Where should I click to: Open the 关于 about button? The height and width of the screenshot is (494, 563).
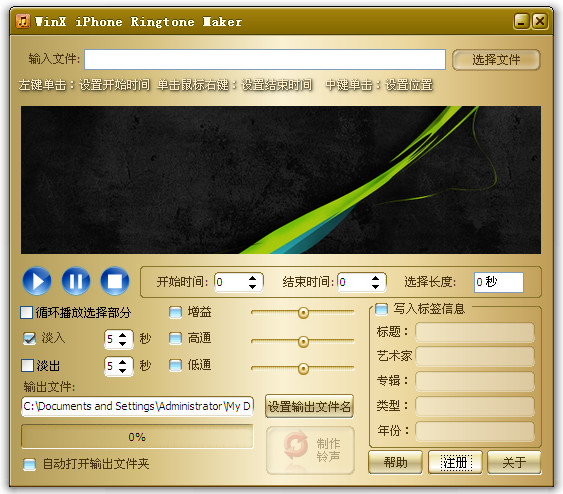click(514, 462)
